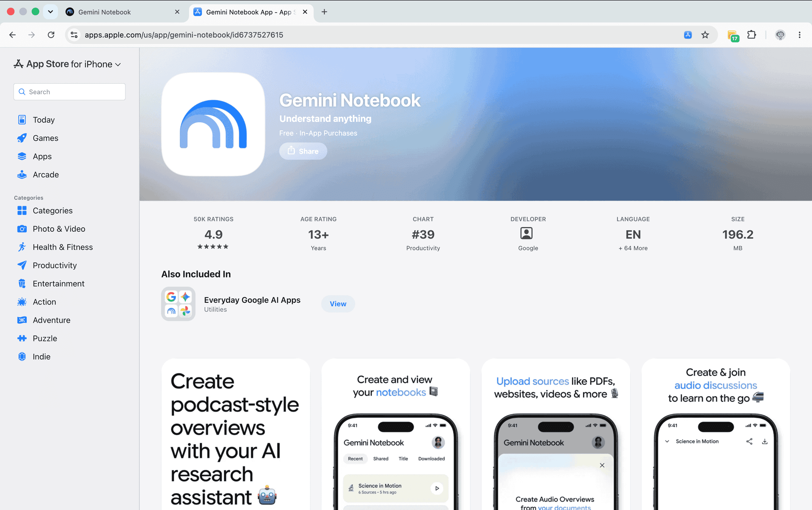This screenshot has width=812, height=510.
Task: Click the Everyday Google AI Apps bundle icon
Action: [x=178, y=304]
